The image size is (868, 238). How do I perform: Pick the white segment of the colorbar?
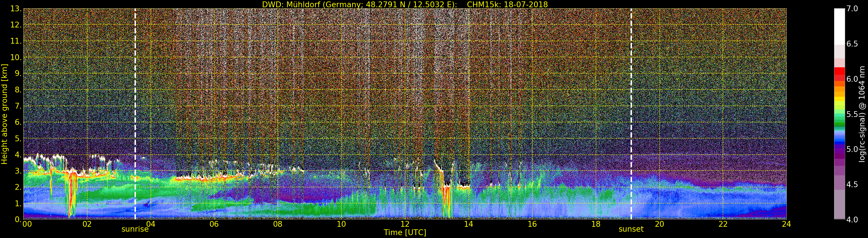pos(839,26)
